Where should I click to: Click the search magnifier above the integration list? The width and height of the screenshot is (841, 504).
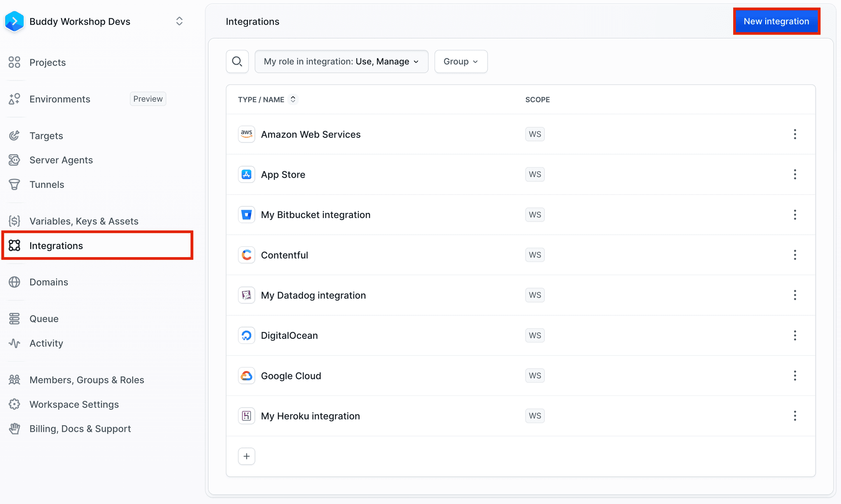click(x=237, y=61)
